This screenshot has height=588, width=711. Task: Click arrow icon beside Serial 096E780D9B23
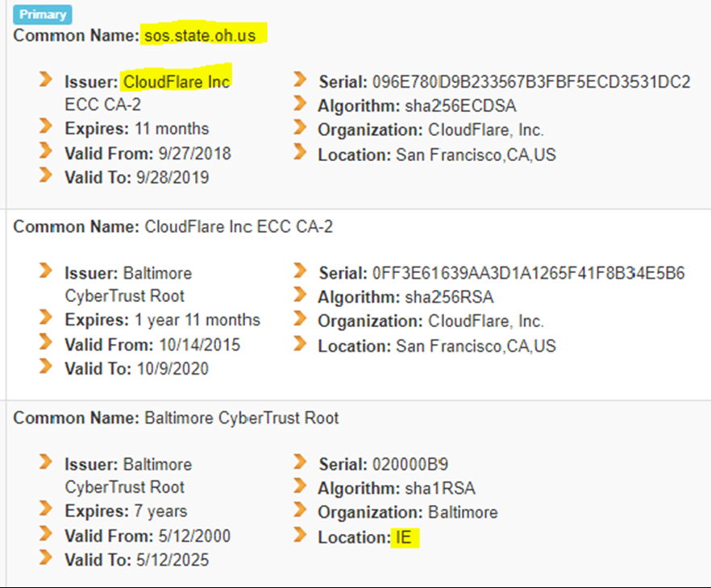tap(300, 79)
